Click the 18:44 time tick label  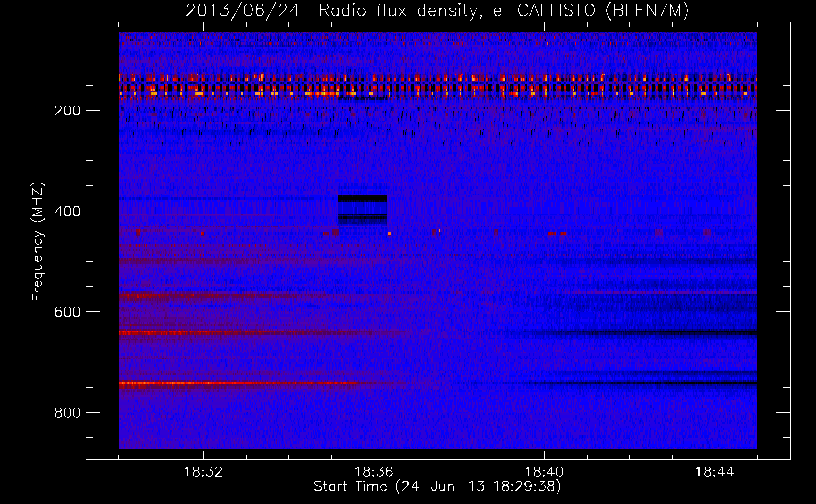(715, 472)
